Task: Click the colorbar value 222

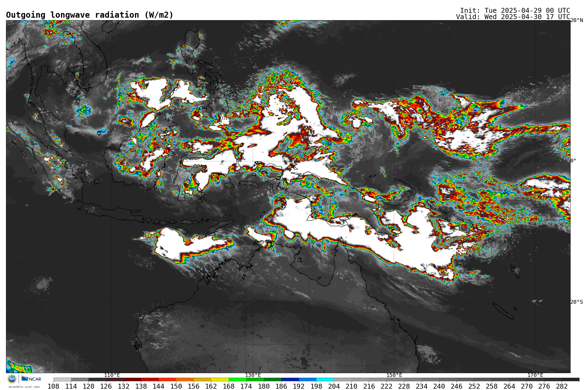Action: click(x=386, y=386)
